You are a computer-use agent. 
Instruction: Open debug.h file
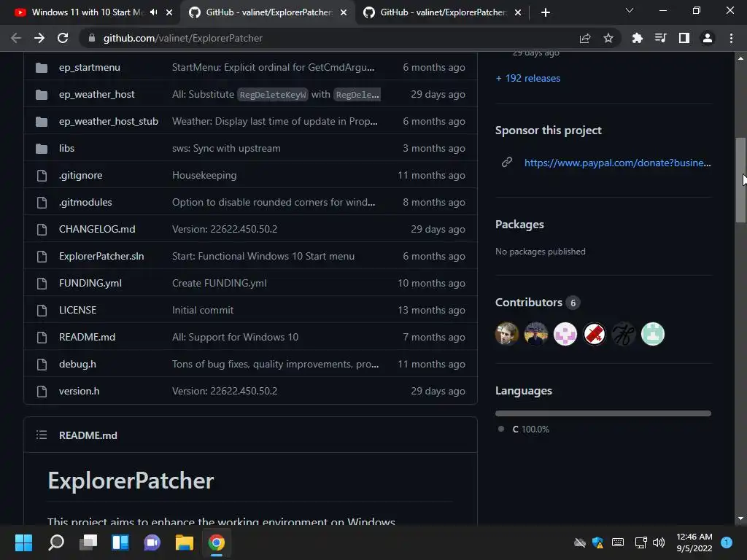coord(77,365)
